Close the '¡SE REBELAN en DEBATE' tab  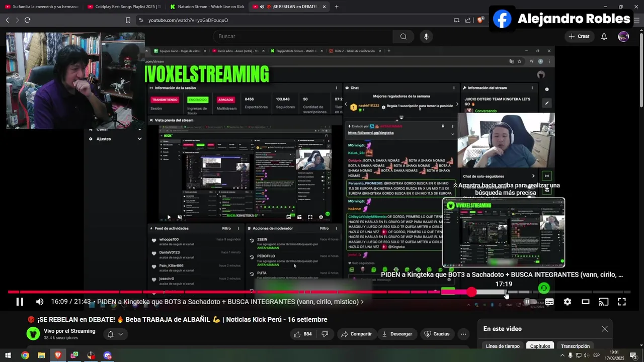[324, 7]
